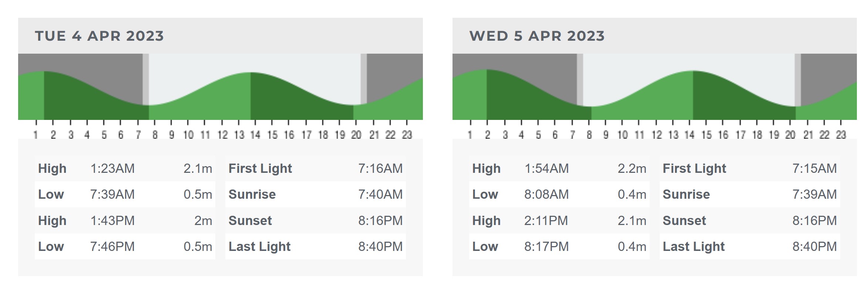Image resolution: width=868 pixels, height=292 pixels.
Task: Click the Wednesday Sunrise 7:39AM row
Action: (x=750, y=194)
